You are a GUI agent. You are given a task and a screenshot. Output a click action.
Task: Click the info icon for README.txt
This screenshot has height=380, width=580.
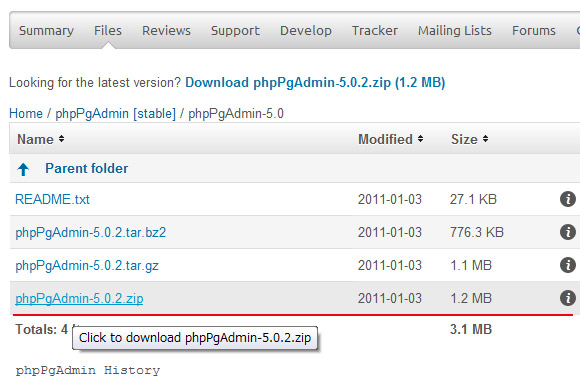[x=567, y=199]
